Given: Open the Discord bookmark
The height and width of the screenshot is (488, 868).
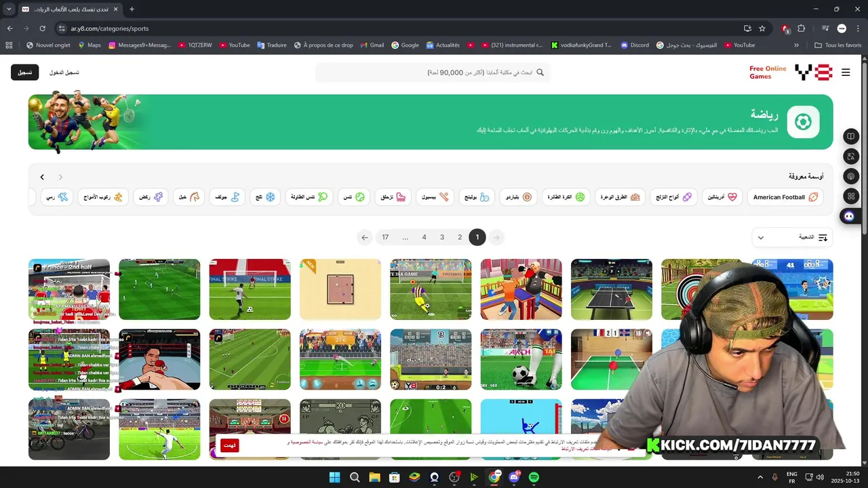Looking at the screenshot, I should [634, 45].
